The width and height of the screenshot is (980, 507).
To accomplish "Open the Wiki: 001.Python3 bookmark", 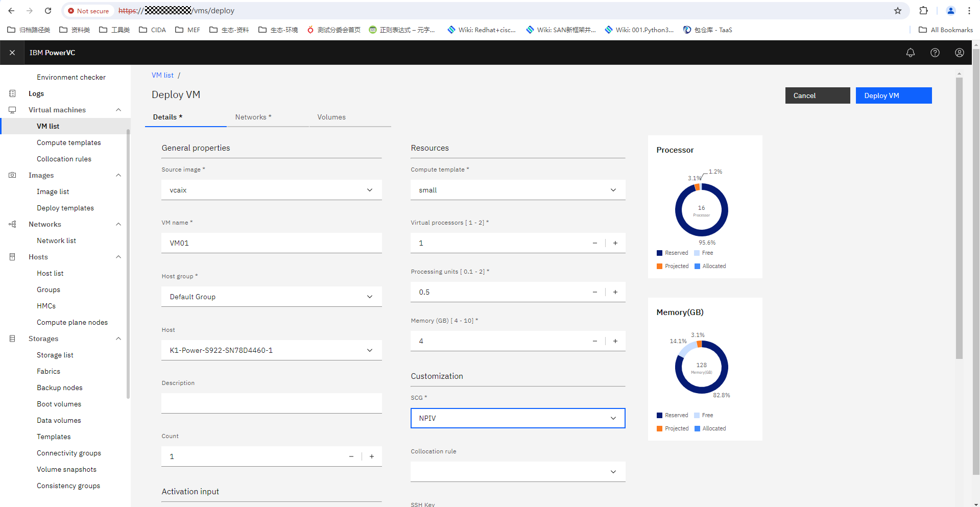I will click(x=639, y=30).
